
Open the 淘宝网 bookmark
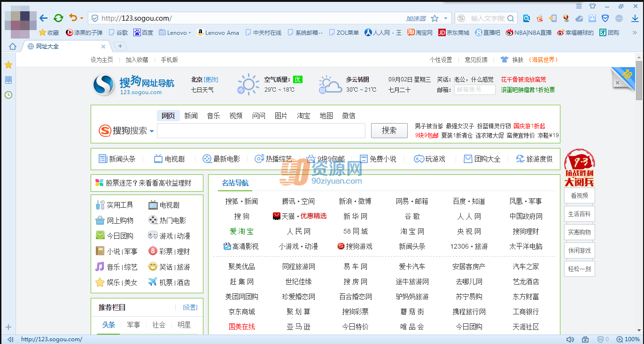pos(420,32)
